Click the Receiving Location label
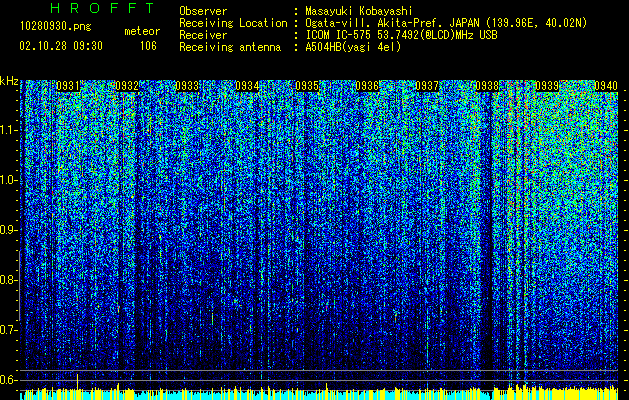The height and width of the screenshot is (400, 629). click(x=233, y=24)
